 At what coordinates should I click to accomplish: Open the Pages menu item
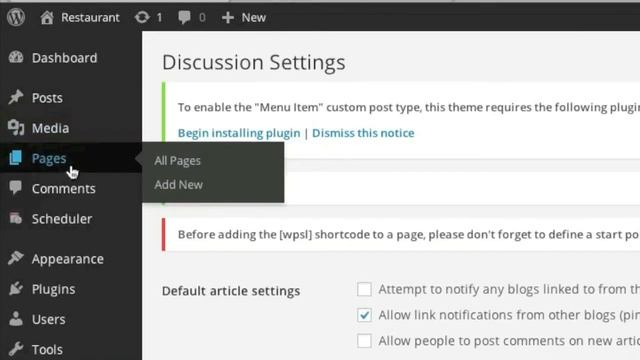pos(49,158)
